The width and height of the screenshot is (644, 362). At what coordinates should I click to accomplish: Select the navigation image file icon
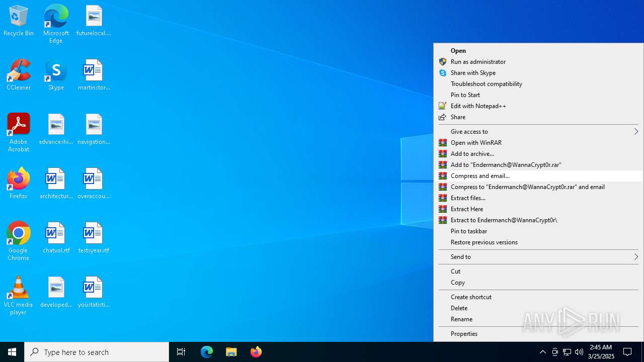tap(94, 130)
